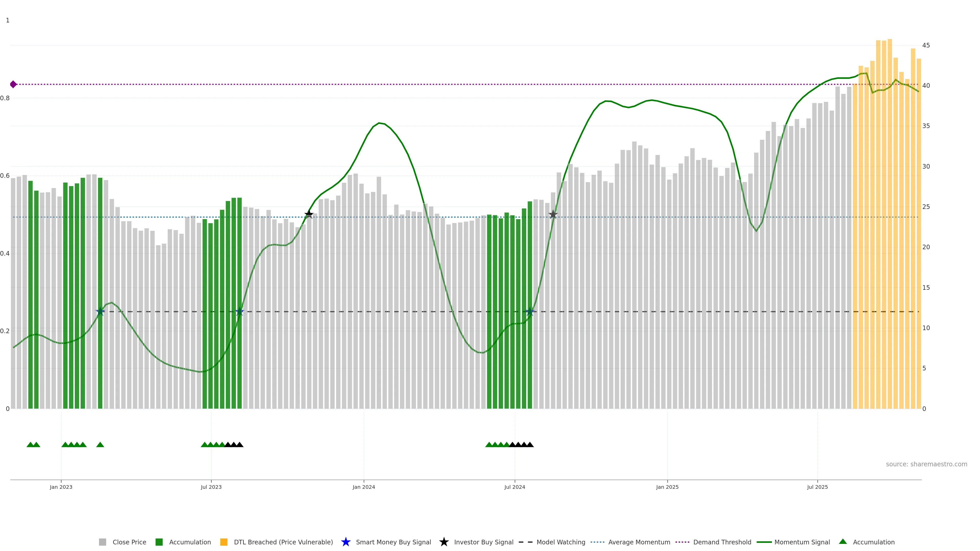Hide DTL Breached (Price Vulnerable) series
Screen dimensions: 980x551
click(x=283, y=542)
